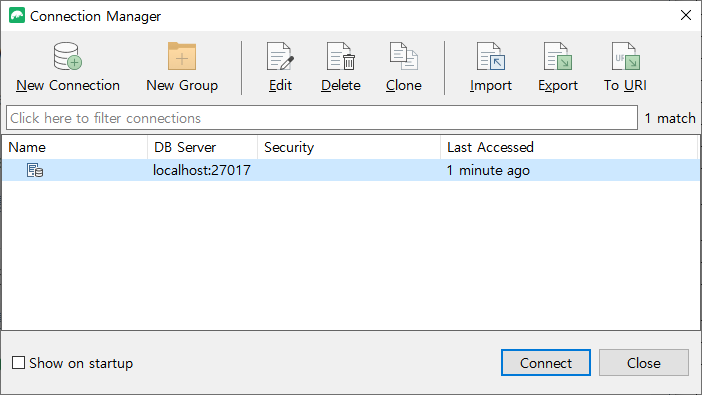
Task: Click the Connect button
Action: click(x=546, y=363)
